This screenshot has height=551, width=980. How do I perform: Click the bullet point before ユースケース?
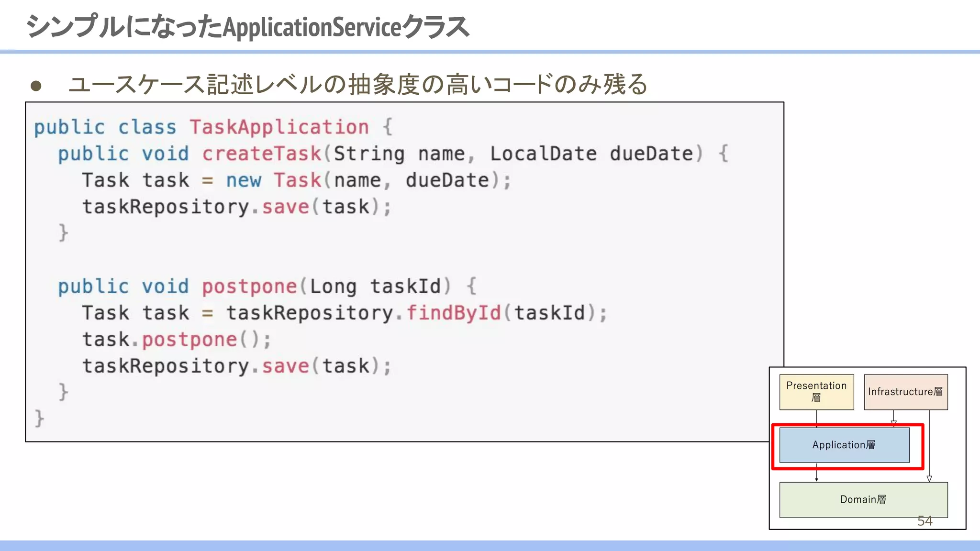point(36,86)
